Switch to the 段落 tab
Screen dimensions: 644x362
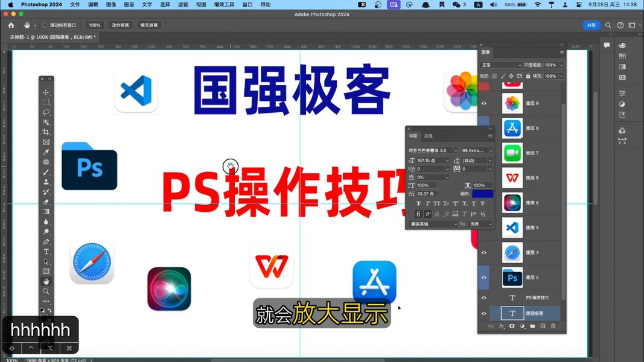point(429,136)
